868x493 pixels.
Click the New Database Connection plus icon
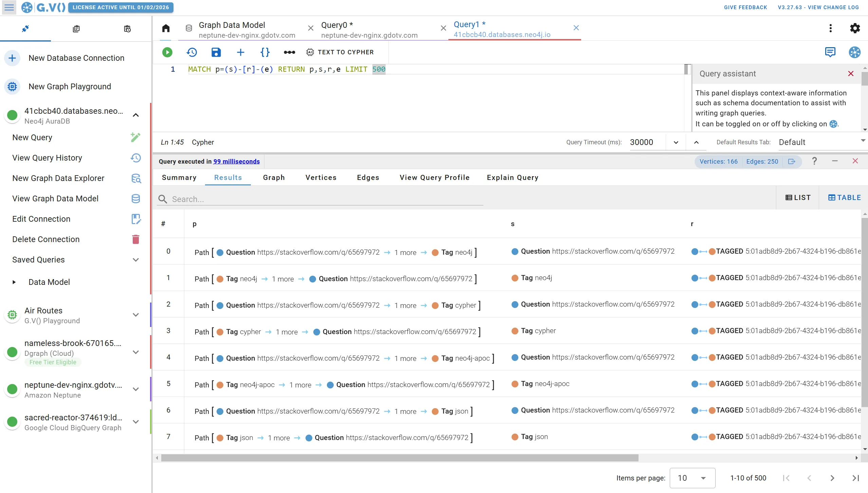tap(12, 58)
